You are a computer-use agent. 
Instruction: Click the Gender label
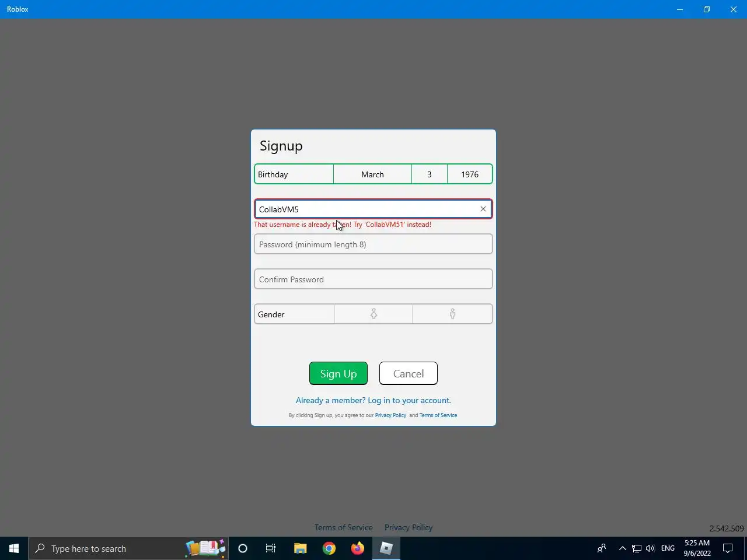pos(271,314)
